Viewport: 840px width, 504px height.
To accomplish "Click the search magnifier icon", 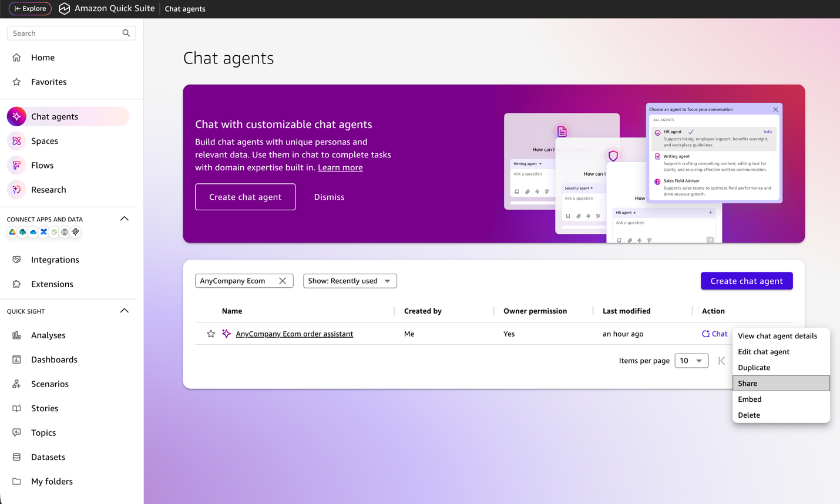I will 126,33.
